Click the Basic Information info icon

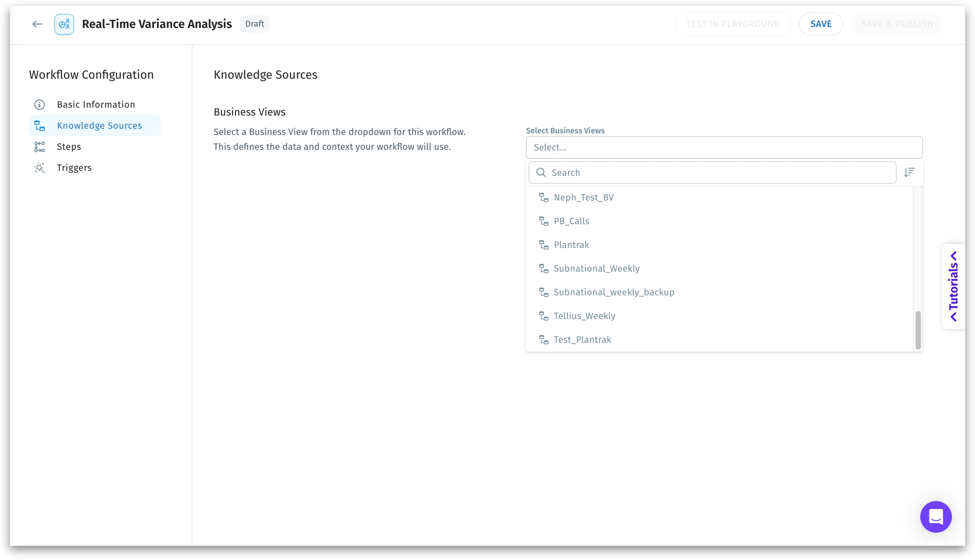tap(39, 104)
